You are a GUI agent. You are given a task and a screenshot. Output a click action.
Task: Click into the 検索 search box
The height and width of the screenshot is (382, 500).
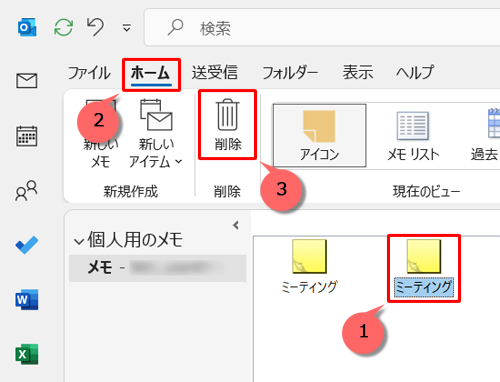click(x=322, y=28)
